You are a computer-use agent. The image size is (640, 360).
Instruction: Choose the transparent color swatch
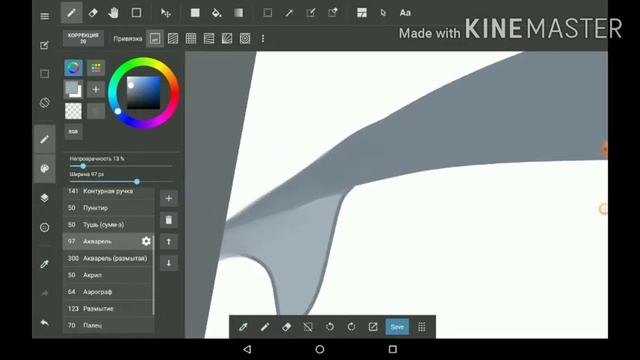pyautogui.click(x=73, y=111)
